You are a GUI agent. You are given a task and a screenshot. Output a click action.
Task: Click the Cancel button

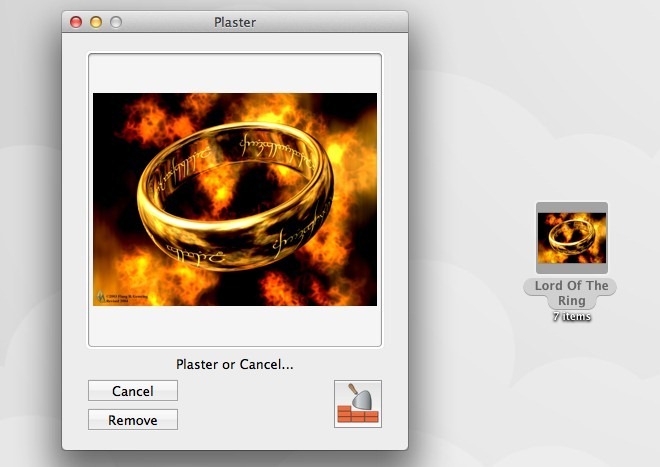point(133,391)
